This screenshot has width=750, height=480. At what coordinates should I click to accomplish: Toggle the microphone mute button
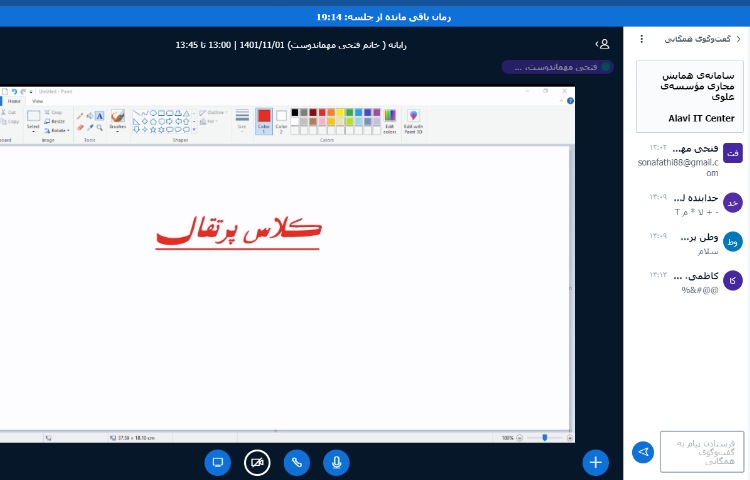point(336,462)
